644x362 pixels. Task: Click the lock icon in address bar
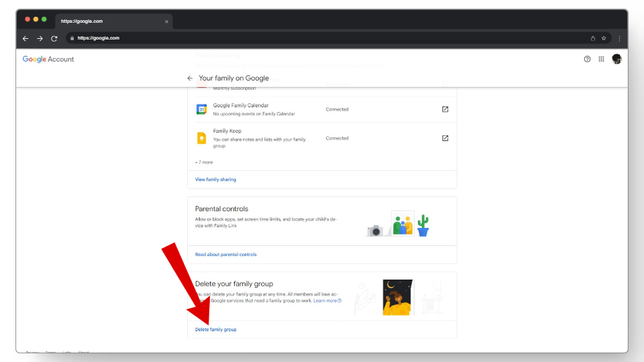(72, 38)
